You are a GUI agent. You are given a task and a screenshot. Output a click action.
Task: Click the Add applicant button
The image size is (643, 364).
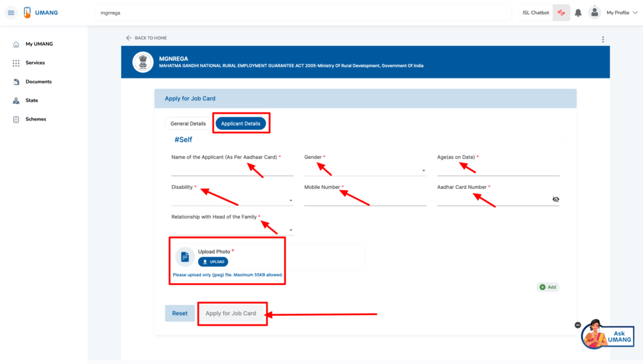coord(548,287)
